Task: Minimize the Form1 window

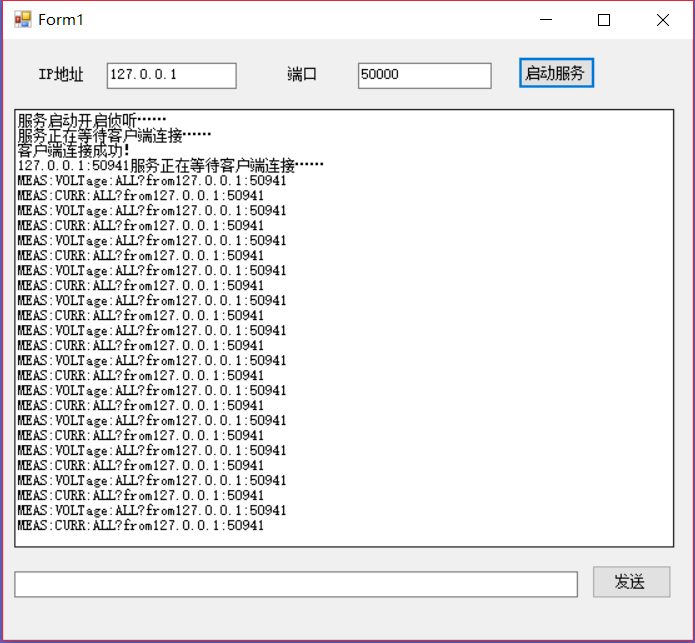Action: (x=546, y=20)
